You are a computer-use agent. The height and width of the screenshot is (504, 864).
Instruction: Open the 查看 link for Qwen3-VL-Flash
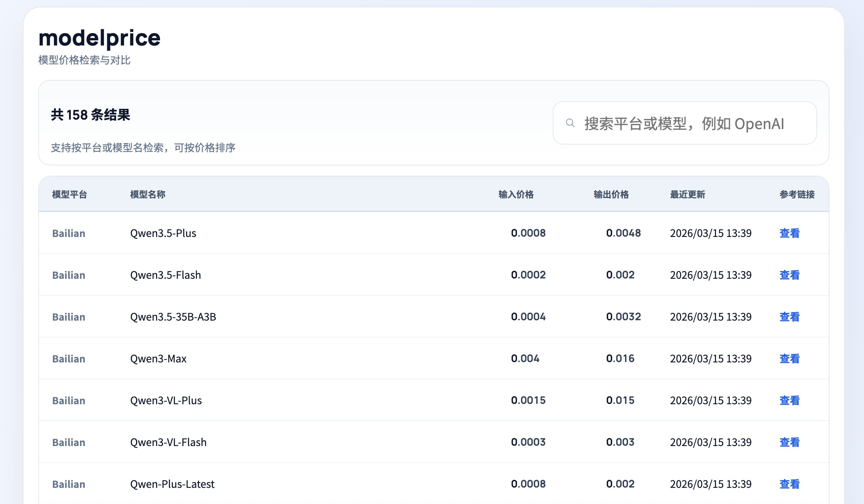click(789, 442)
